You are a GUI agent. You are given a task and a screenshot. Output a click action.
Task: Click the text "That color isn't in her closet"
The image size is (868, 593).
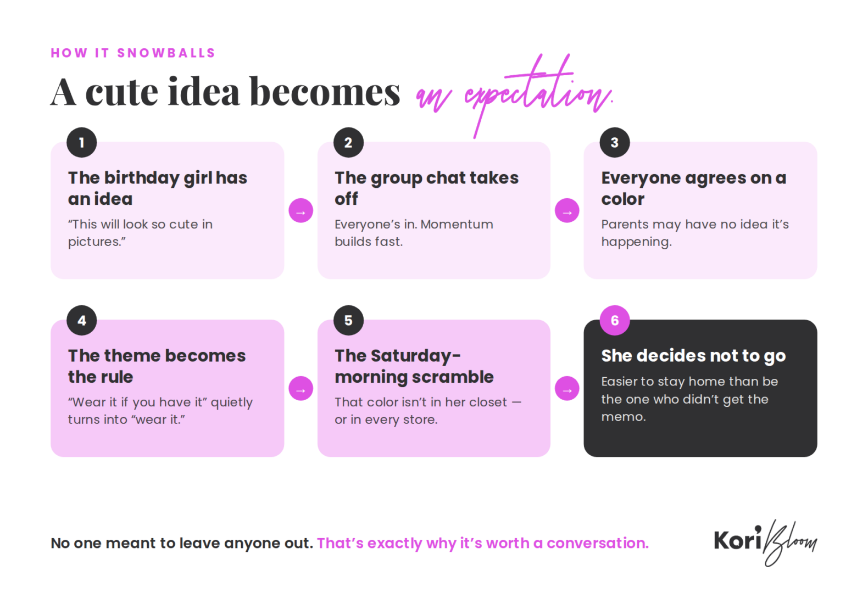point(428,411)
